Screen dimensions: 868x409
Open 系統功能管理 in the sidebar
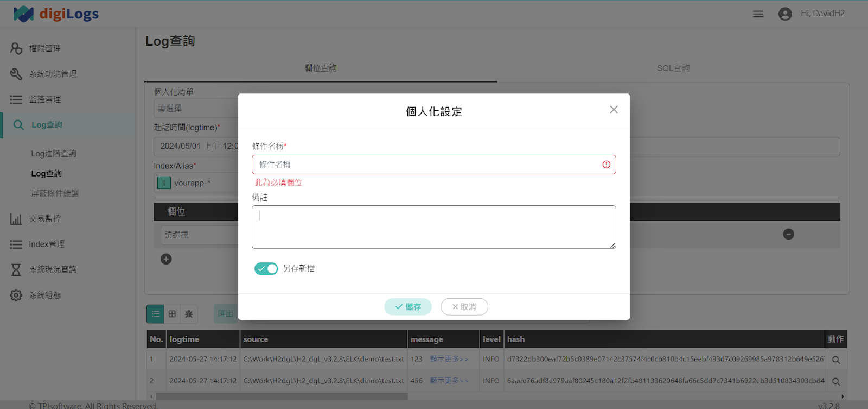click(53, 74)
